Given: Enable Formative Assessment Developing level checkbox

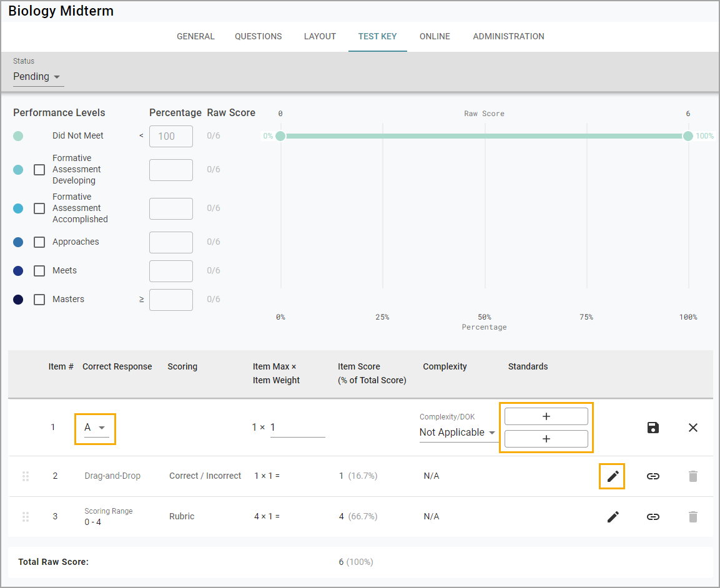Looking at the screenshot, I should tap(39, 170).
